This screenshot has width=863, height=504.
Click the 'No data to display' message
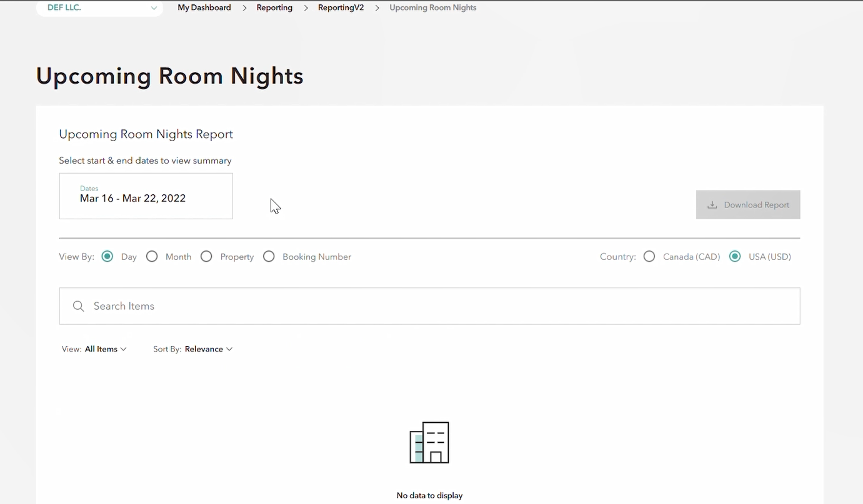(x=430, y=496)
